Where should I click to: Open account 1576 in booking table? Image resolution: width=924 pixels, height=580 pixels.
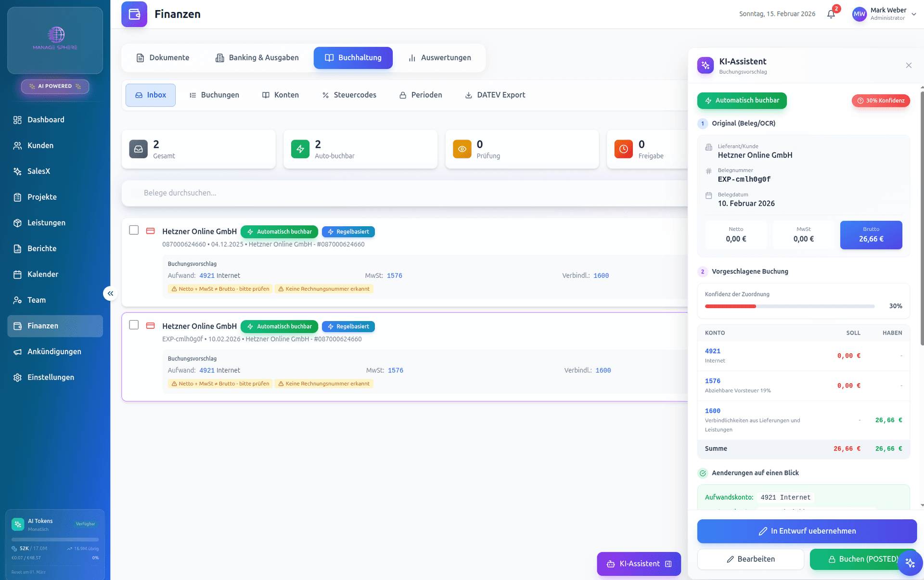coord(713,381)
